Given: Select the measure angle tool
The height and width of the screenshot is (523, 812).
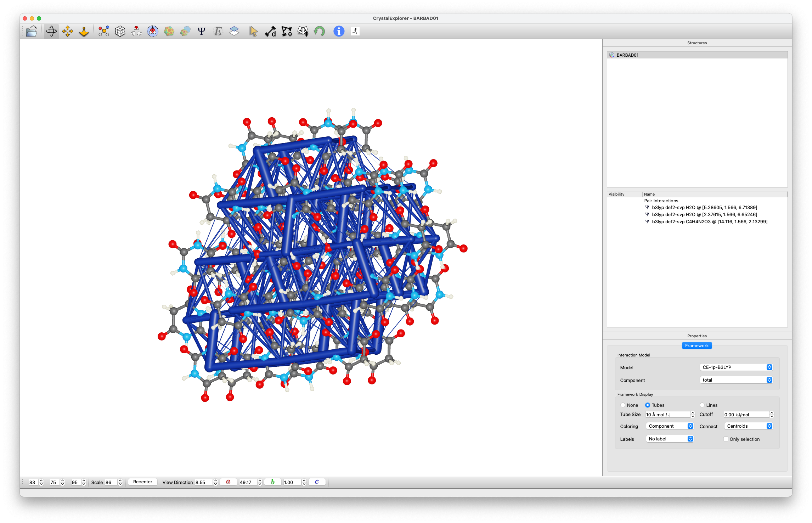Looking at the screenshot, I should 287,32.
